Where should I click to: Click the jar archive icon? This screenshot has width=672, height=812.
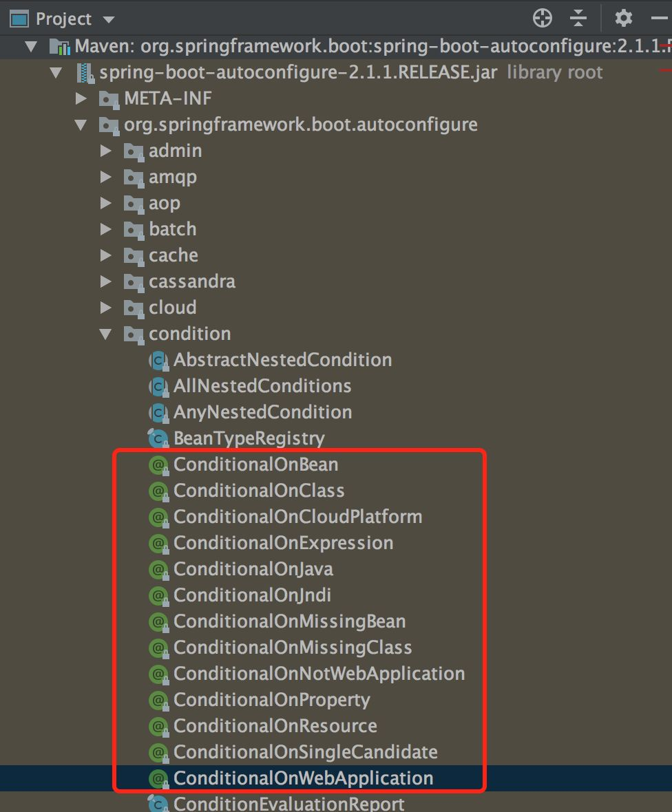(x=85, y=72)
